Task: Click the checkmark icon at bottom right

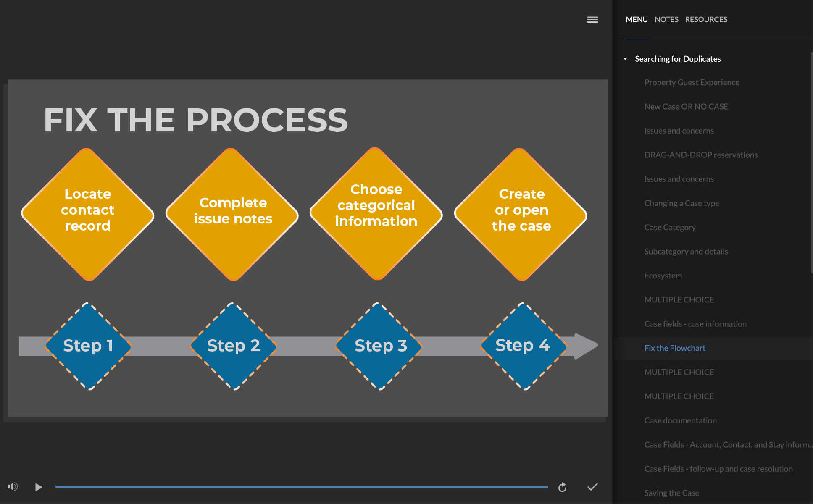Action: (x=592, y=487)
